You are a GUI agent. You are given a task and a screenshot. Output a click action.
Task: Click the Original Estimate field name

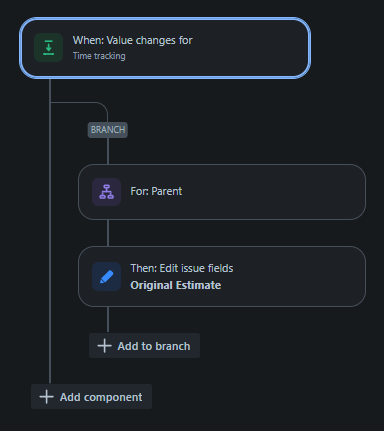[x=176, y=285]
